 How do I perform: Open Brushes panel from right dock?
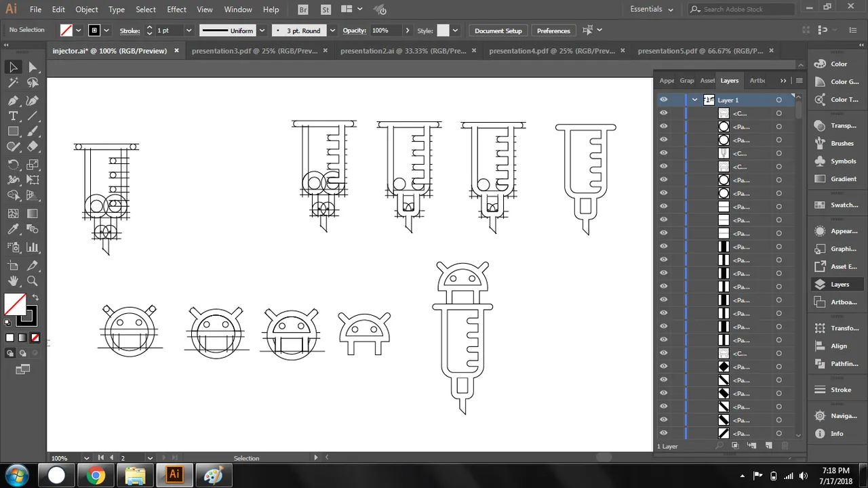tap(836, 144)
